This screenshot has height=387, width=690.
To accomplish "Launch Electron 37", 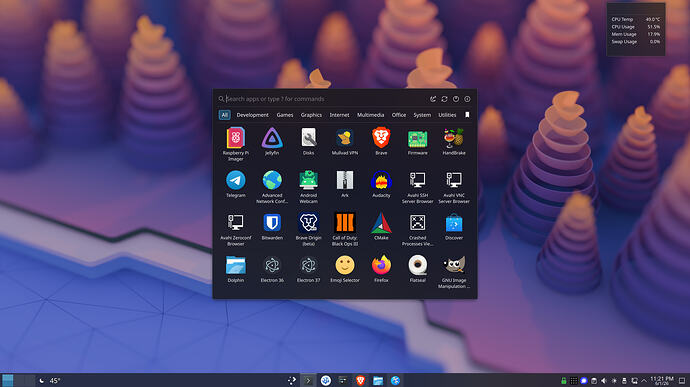I will click(x=308, y=269).
